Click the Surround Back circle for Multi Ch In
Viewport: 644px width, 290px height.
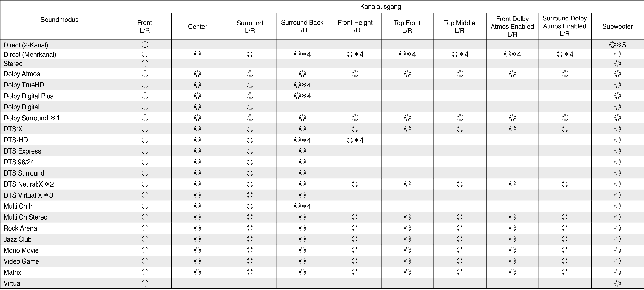click(x=298, y=206)
